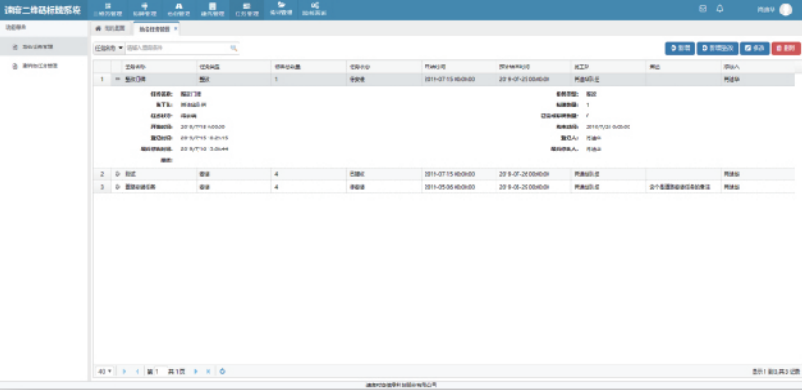Image resolution: width=802 pixels, height=390 pixels.
Task: Click the username next to avatar
Action: click(x=766, y=10)
